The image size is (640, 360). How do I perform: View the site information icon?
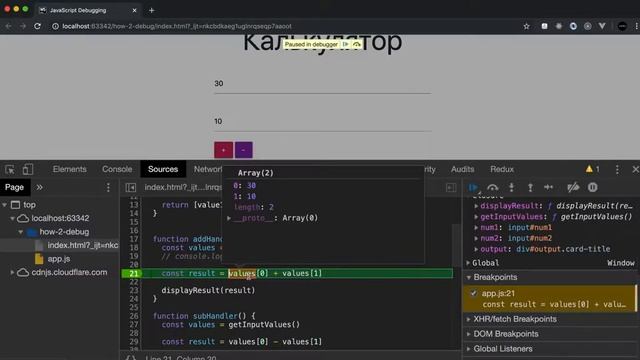[56, 26]
